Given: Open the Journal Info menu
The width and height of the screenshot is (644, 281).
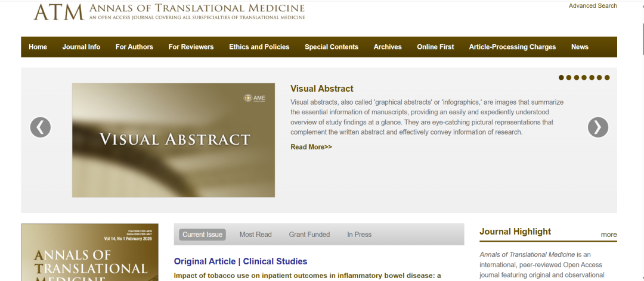Looking at the screenshot, I should tap(81, 47).
